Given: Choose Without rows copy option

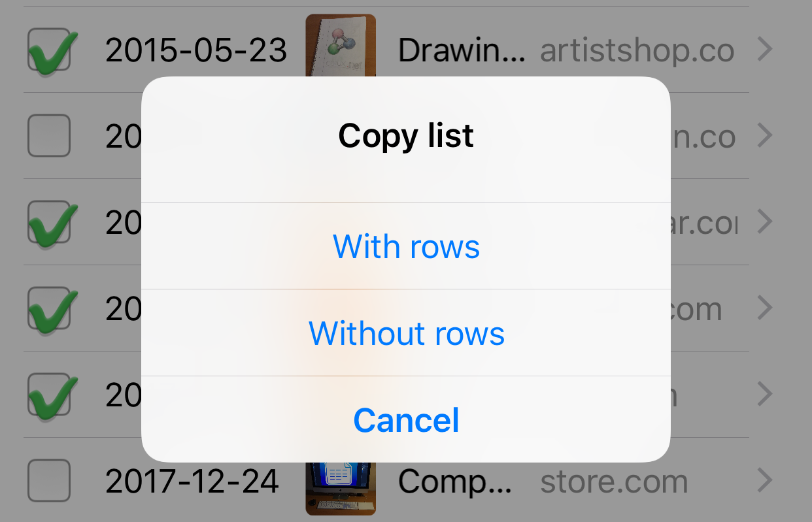Looking at the screenshot, I should [406, 333].
